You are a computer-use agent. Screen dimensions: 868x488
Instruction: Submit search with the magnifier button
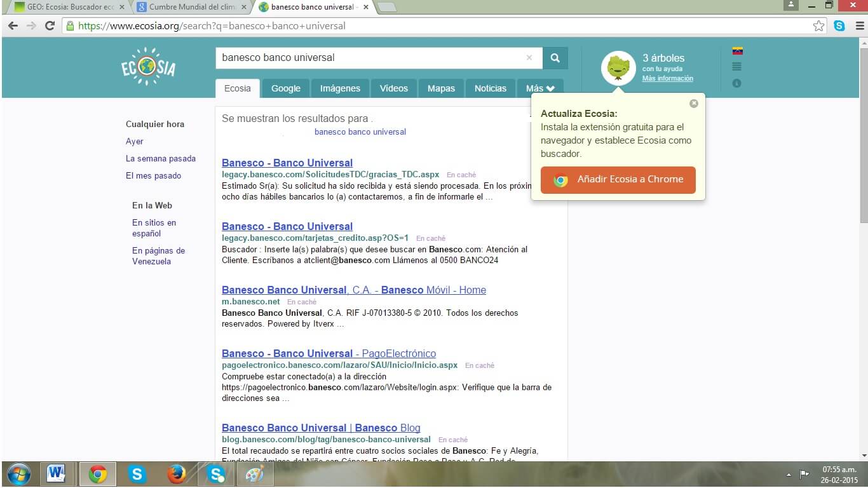point(555,58)
